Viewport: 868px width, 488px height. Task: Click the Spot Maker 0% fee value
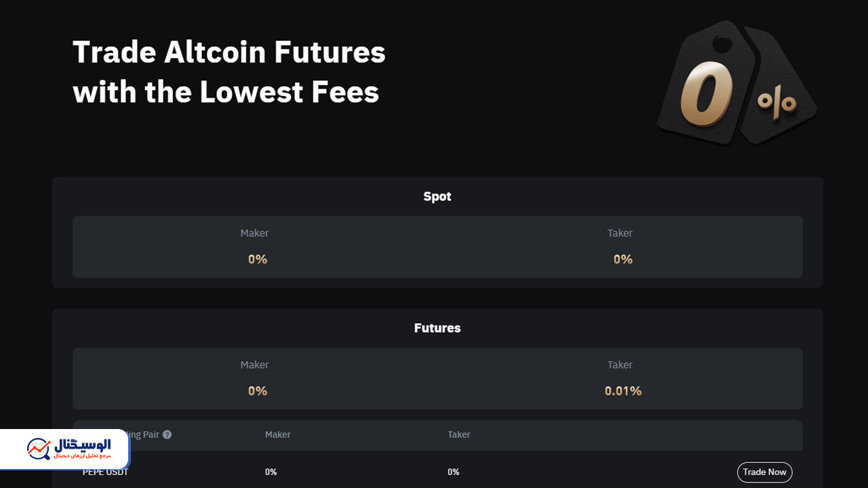coord(258,260)
